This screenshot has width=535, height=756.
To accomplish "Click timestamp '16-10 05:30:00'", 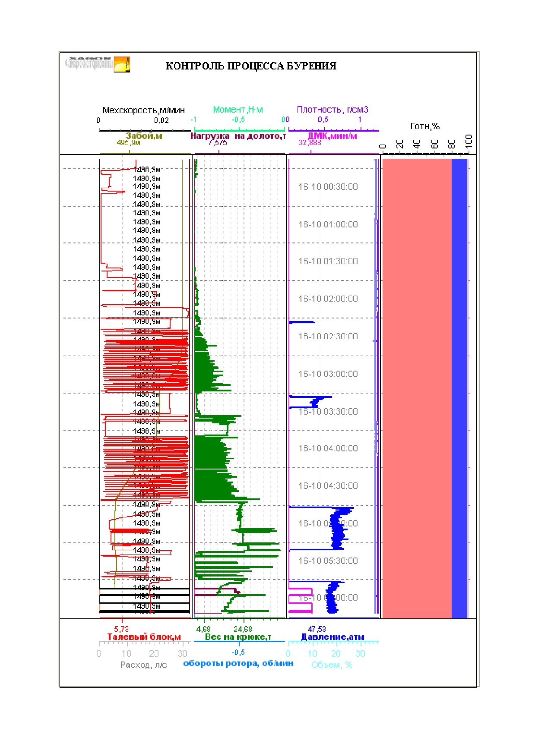I will pos(328,561).
